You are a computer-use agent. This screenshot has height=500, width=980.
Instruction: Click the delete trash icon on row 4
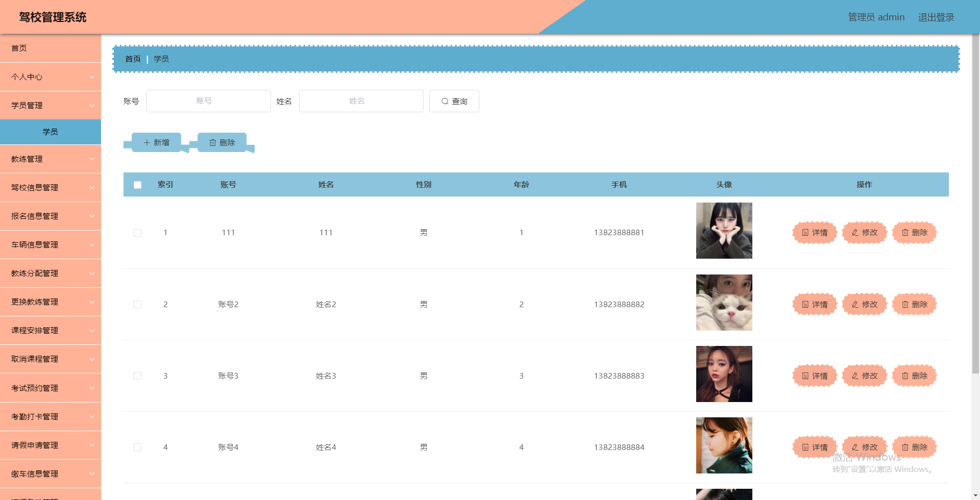tap(906, 447)
